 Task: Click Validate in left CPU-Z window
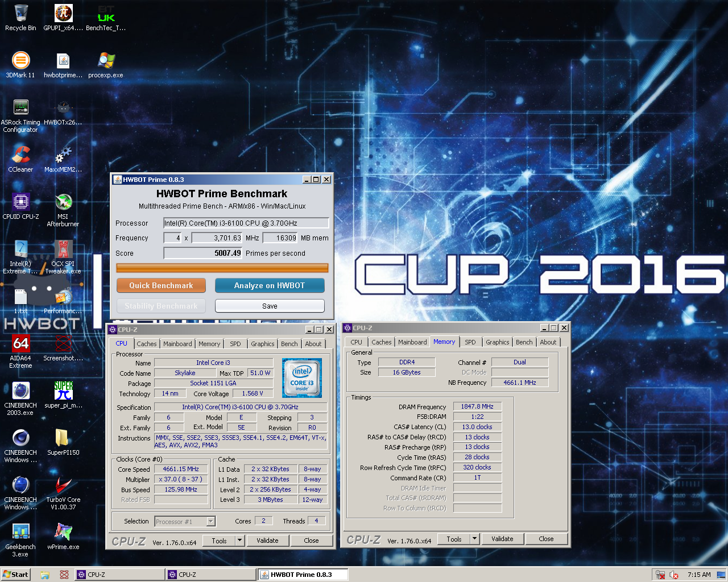267,541
